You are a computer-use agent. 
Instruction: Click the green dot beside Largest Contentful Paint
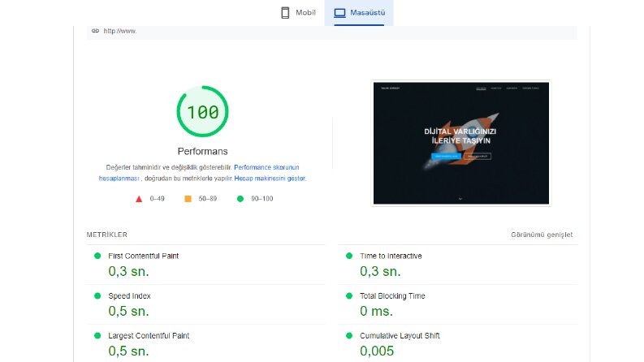pyautogui.click(x=97, y=335)
